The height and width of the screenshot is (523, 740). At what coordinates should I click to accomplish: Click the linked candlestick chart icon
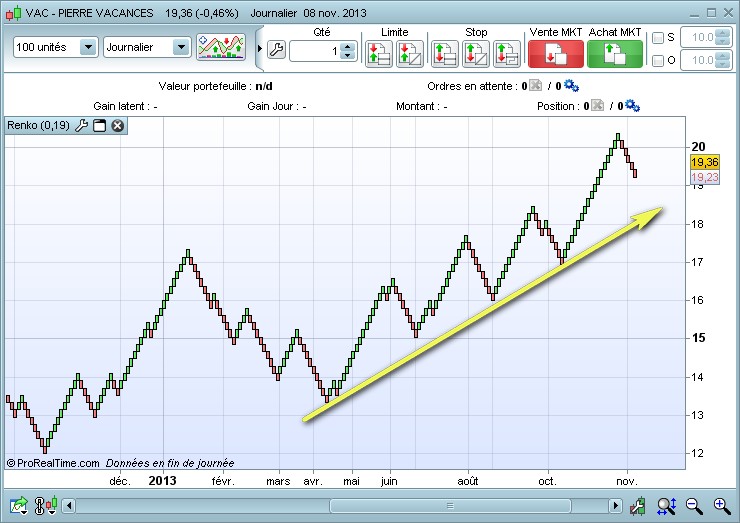(x=46, y=506)
